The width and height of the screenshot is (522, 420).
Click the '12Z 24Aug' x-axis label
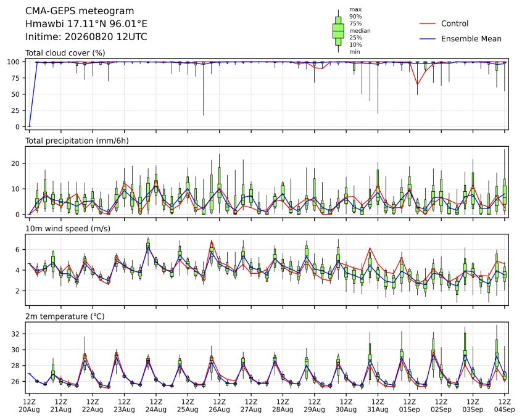tap(156, 406)
